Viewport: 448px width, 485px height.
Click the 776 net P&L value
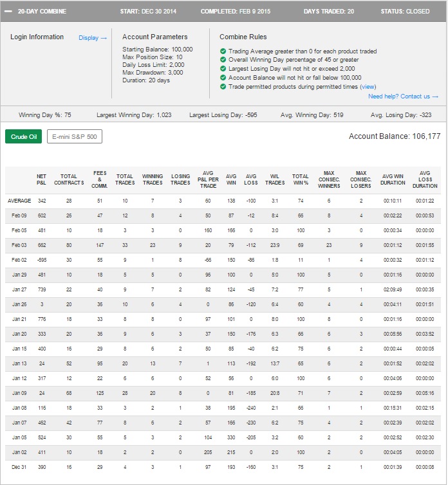point(42,319)
